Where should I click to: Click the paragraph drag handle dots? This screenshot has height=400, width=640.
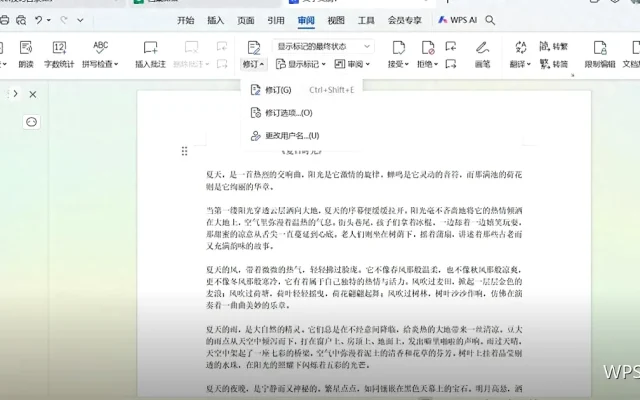pos(184,151)
